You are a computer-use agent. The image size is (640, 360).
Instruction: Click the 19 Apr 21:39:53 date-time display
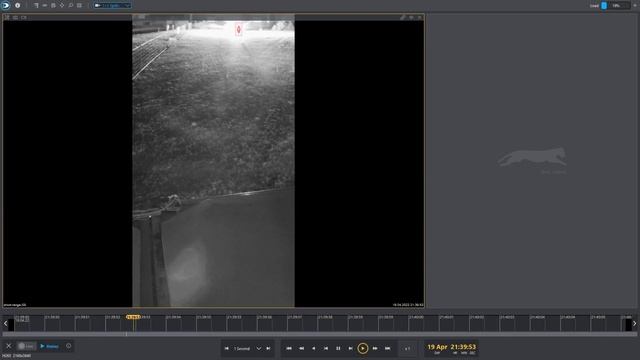pos(451,348)
